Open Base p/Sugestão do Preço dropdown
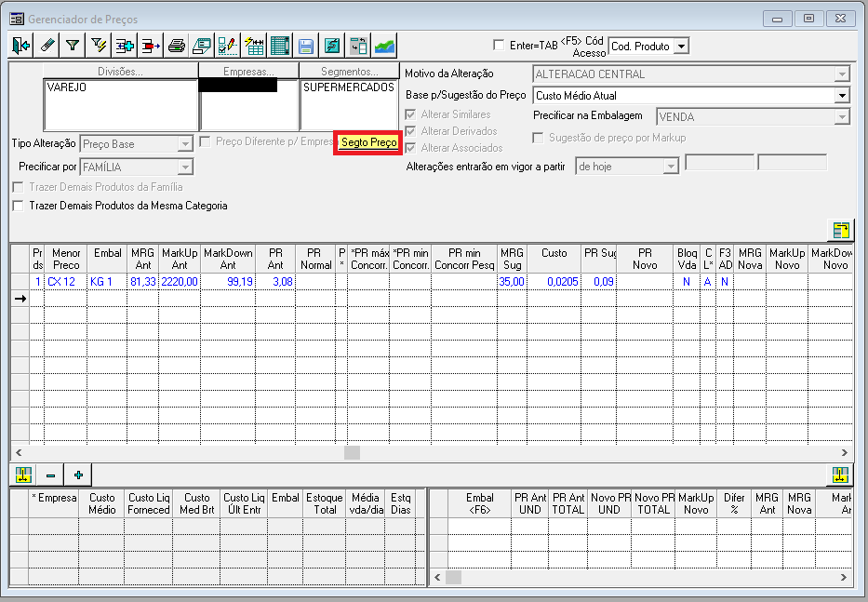 pos(841,96)
